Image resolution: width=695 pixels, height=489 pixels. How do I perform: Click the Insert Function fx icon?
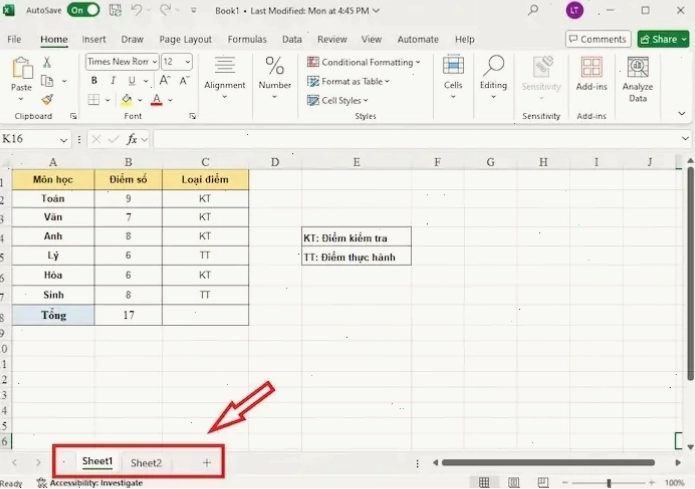pos(132,139)
